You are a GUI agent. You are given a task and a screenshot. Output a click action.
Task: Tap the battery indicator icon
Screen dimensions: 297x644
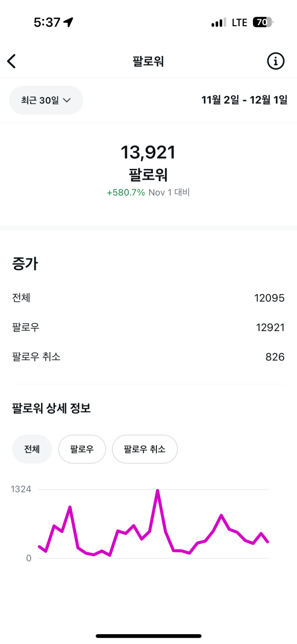click(x=263, y=22)
